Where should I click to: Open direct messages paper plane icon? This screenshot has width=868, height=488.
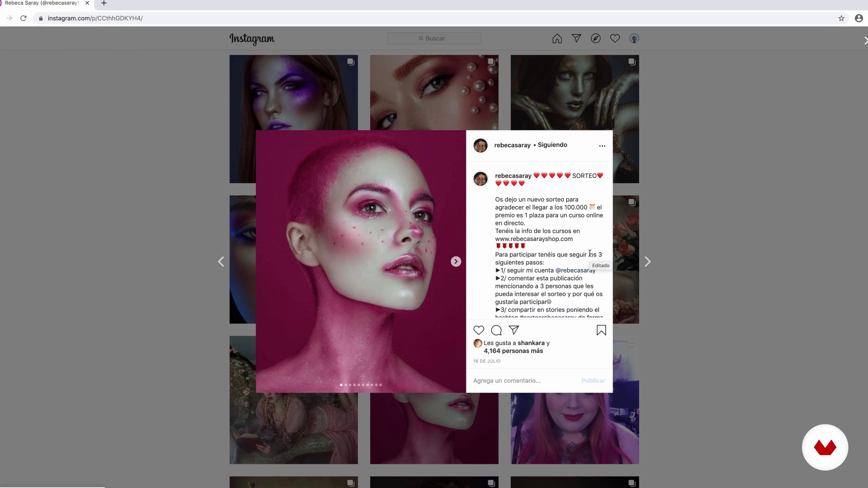coord(576,38)
